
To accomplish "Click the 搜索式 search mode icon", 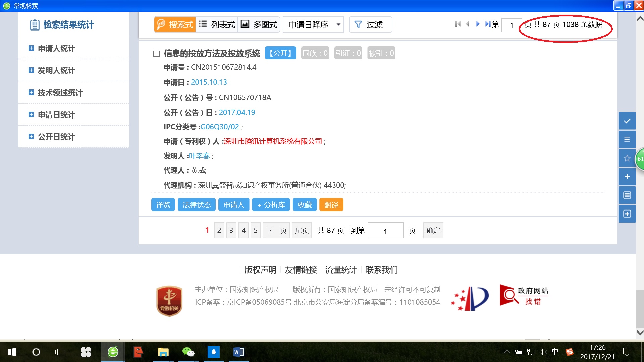I will pos(172,24).
